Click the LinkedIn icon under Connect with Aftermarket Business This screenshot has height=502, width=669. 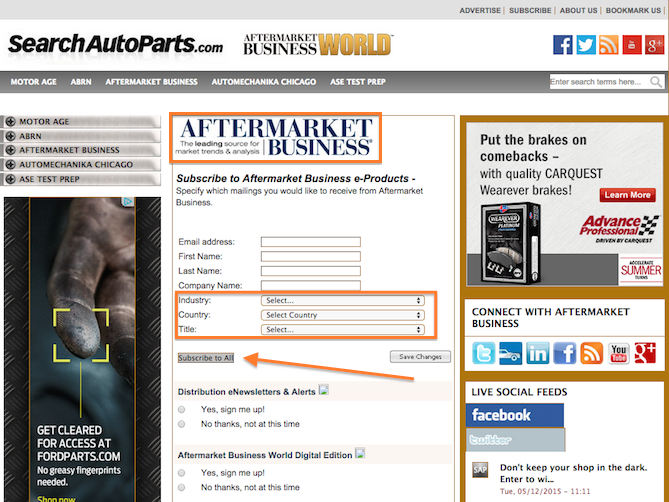[x=538, y=353]
